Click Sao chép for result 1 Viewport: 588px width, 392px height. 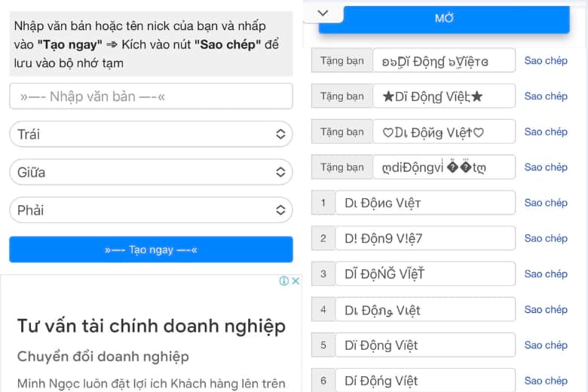546,203
